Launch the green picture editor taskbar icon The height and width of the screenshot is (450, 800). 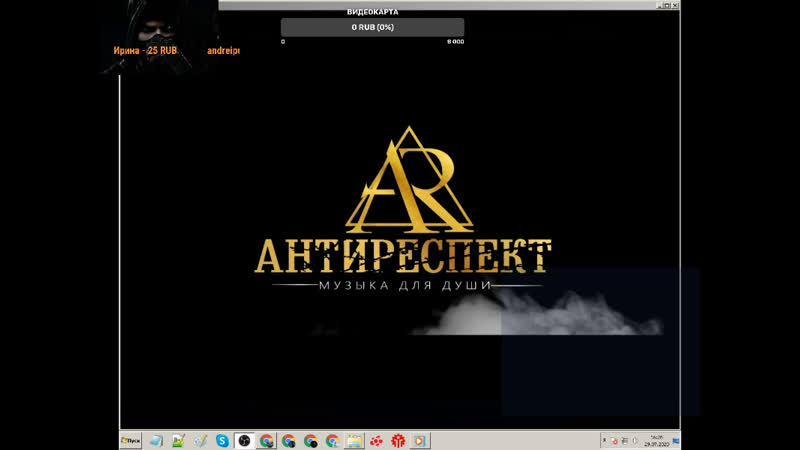click(178, 440)
